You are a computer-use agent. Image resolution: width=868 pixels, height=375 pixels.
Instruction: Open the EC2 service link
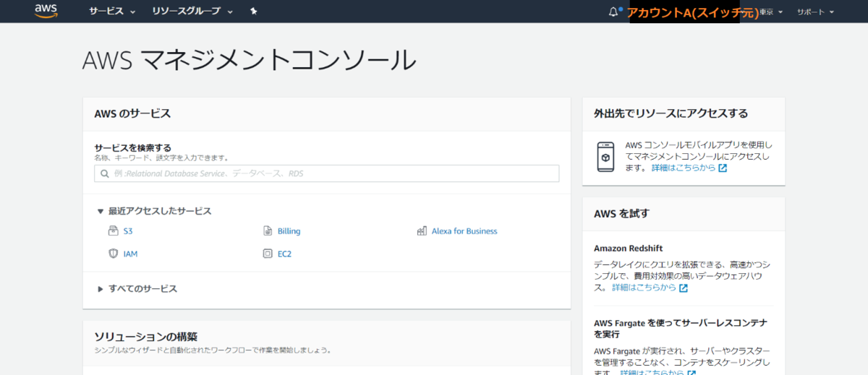click(x=284, y=254)
